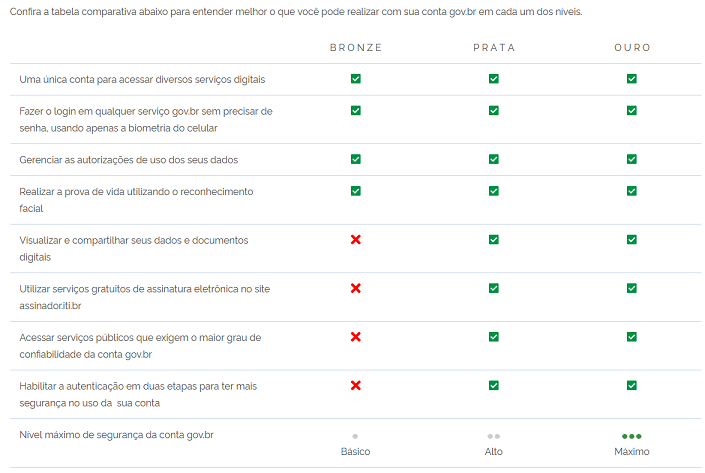Click Ouro checkmark for highest reliability row

click(x=632, y=337)
